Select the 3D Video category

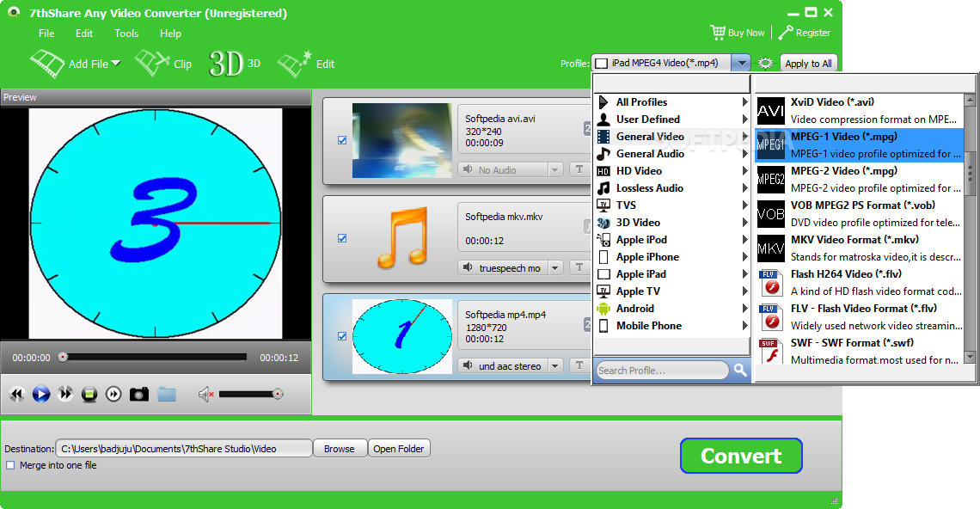point(672,222)
